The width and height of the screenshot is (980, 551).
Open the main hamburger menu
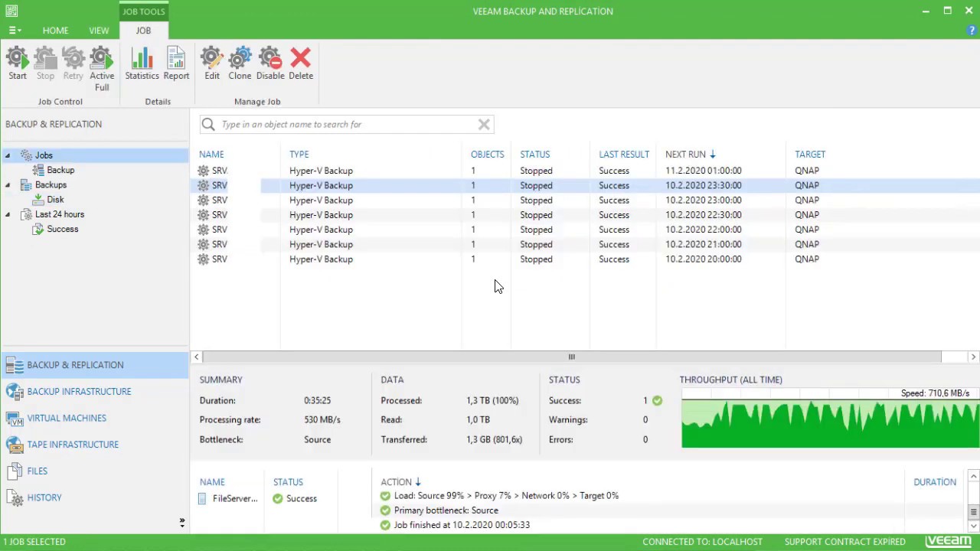[15, 31]
